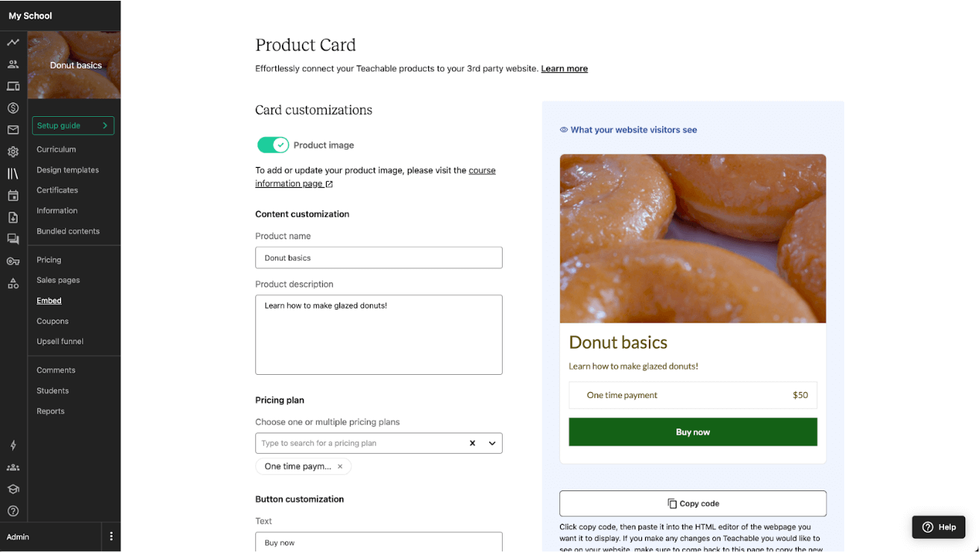
Task: Expand the pricing plan dropdown arrow
Action: click(x=492, y=443)
